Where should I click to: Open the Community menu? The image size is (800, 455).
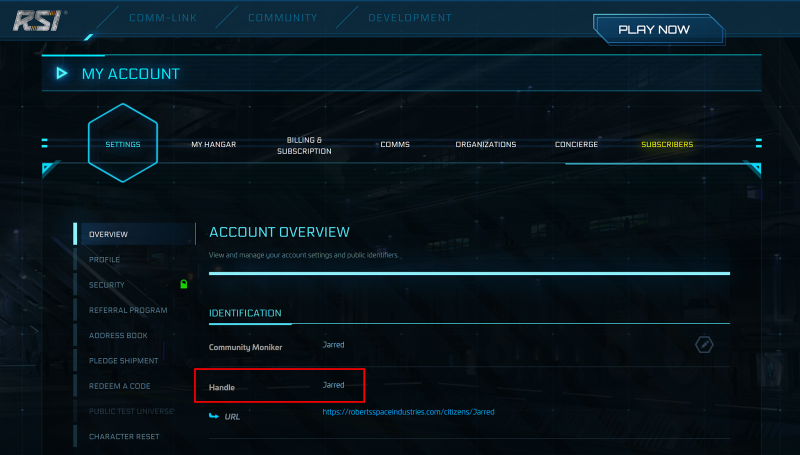282,18
